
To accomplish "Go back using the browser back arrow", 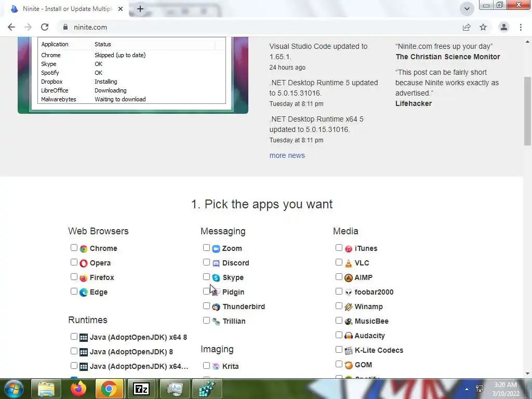I will [x=11, y=27].
